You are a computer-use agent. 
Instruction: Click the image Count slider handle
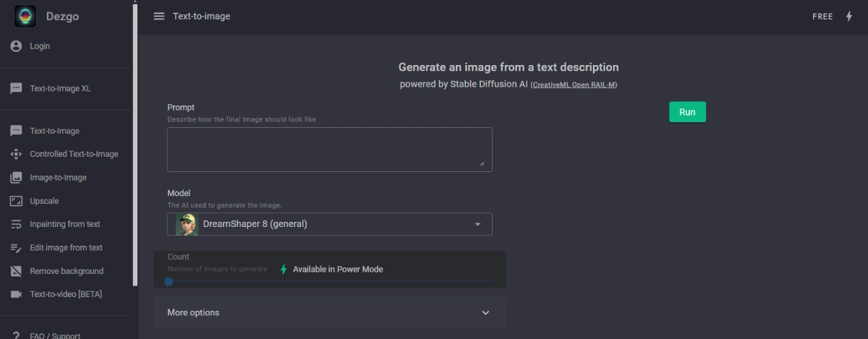(169, 282)
